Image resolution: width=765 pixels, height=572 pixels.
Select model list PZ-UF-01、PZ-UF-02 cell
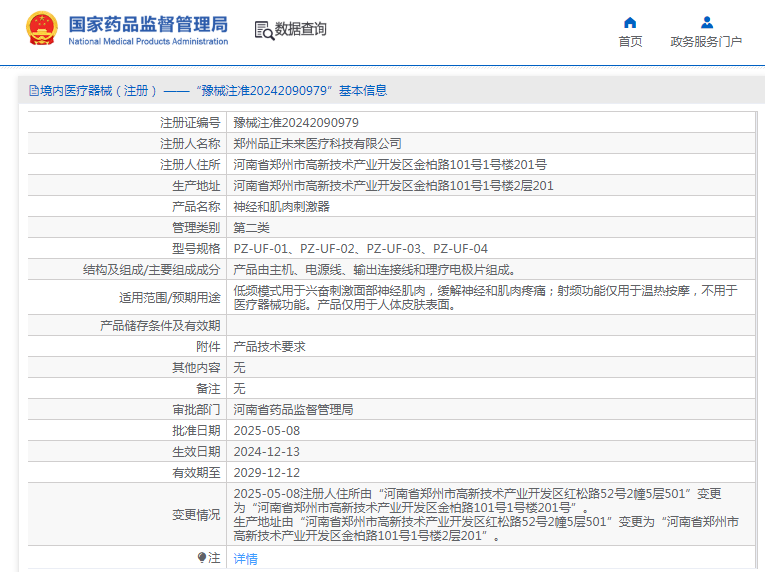(360, 248)
